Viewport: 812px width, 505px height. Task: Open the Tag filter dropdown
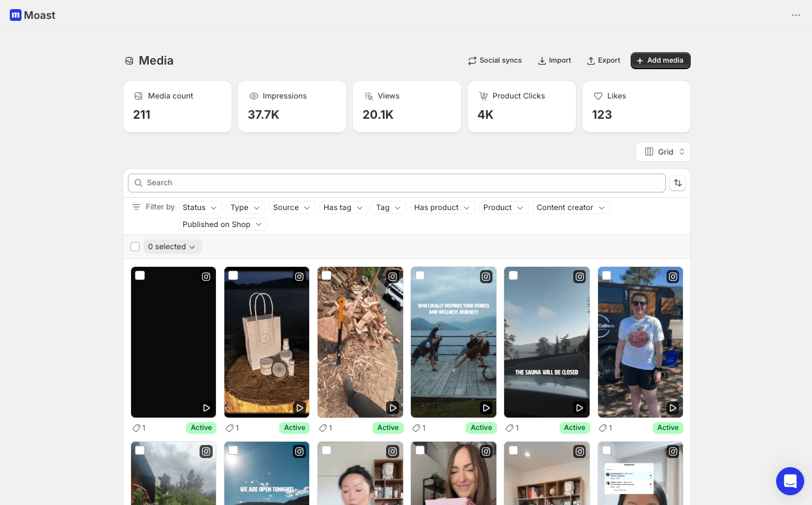click(389, 207)
